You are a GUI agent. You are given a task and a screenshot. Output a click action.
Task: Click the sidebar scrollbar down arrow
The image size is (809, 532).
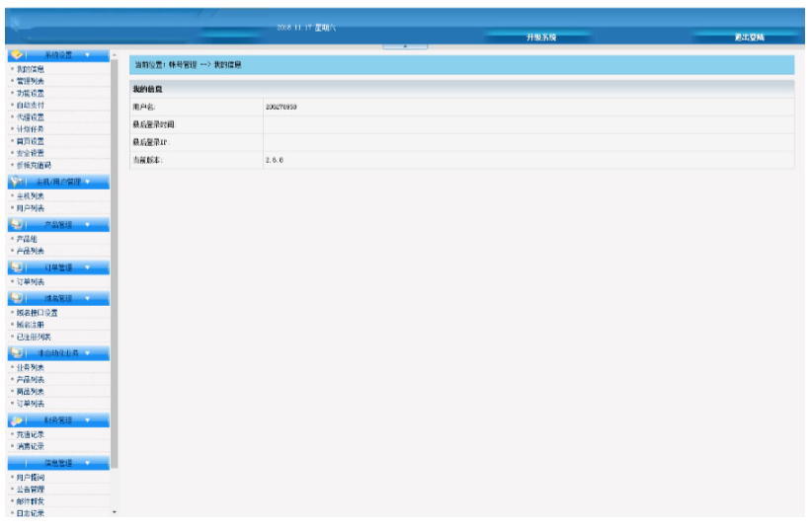114,512
